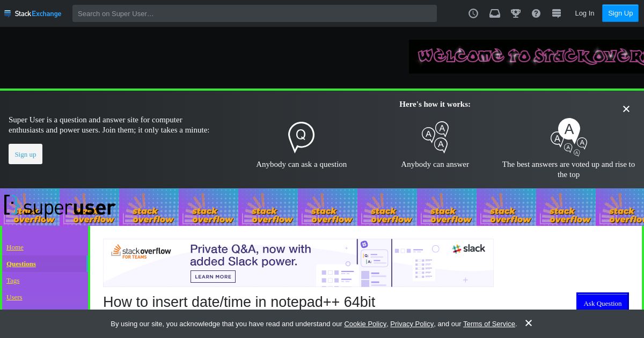The height and width of the screenshot is (338, 644).
Task: Select Questions in sidebar
Action: pyautogui.click(x=21, y=263)
